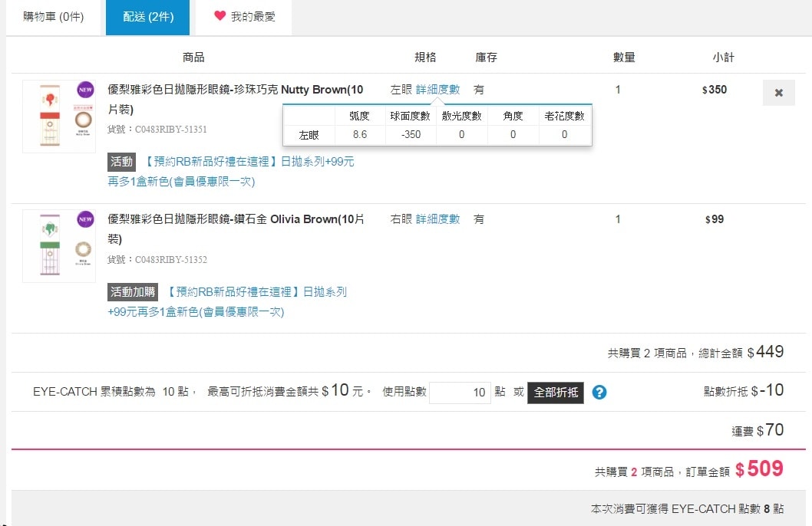The image size is (812, 526).
Task: Open Nutty Brown product title link
Action: pyautogui.click(x=235, y=90)
